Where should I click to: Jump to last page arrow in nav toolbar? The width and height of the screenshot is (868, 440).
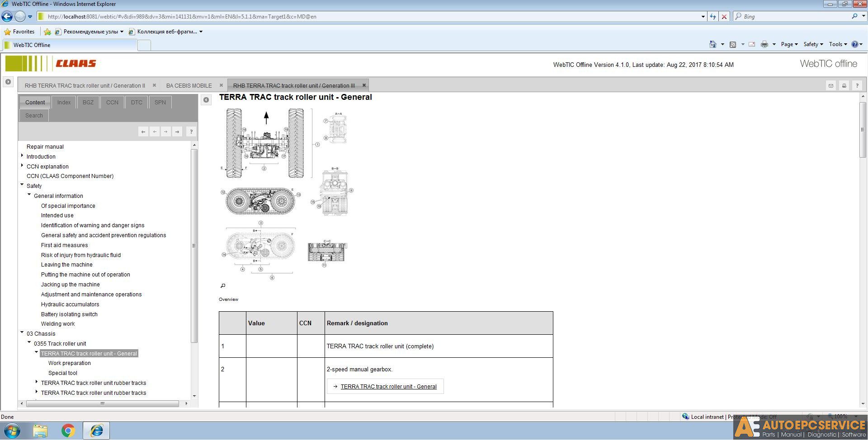tap(177, 132)
